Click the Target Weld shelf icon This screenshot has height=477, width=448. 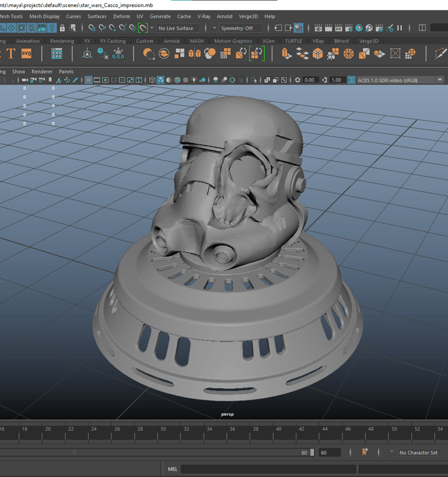click(x=333, y=54)
